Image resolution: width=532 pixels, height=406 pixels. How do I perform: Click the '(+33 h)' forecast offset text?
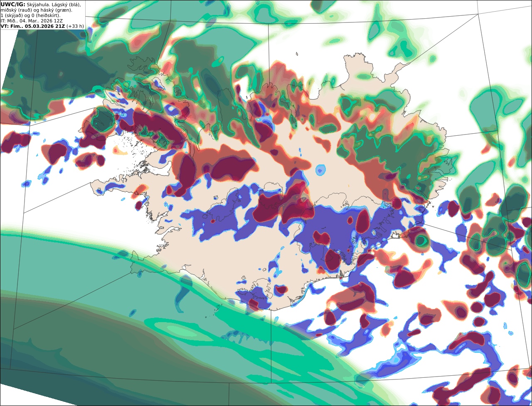pos(75,26)
